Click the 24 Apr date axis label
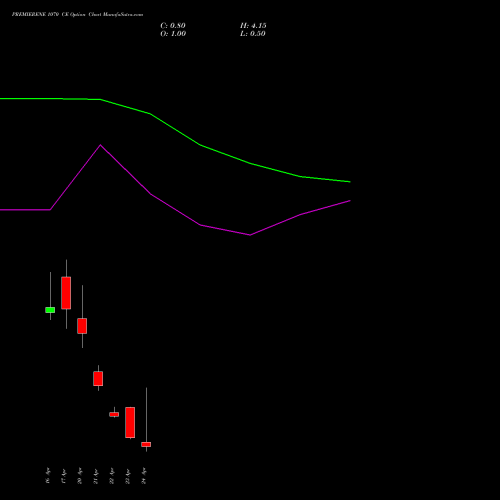The width and height of the screenshot is (500, 500). (x=144, y=476)
